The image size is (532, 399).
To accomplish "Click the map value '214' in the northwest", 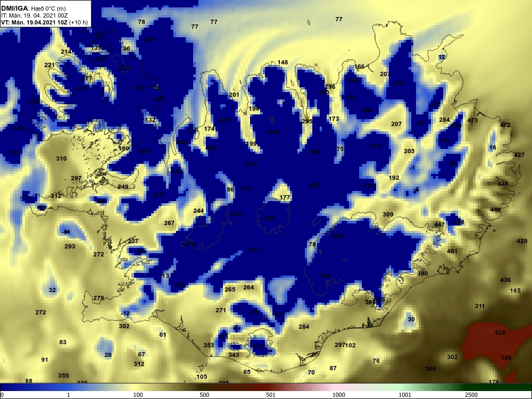I will 66,52.
